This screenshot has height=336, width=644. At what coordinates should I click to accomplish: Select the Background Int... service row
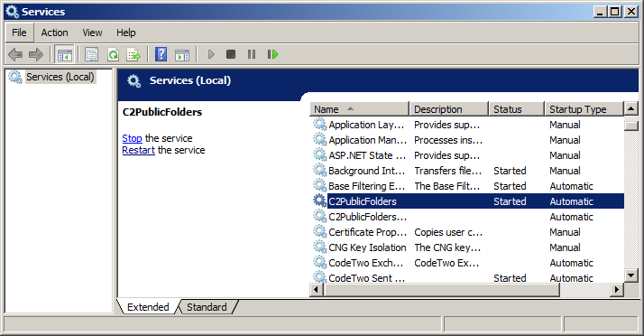(467, 171)
